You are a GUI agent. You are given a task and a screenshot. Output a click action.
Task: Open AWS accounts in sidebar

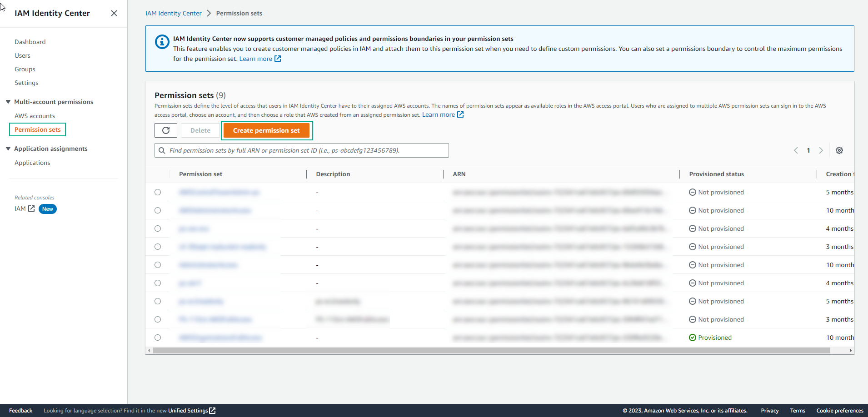35,116
